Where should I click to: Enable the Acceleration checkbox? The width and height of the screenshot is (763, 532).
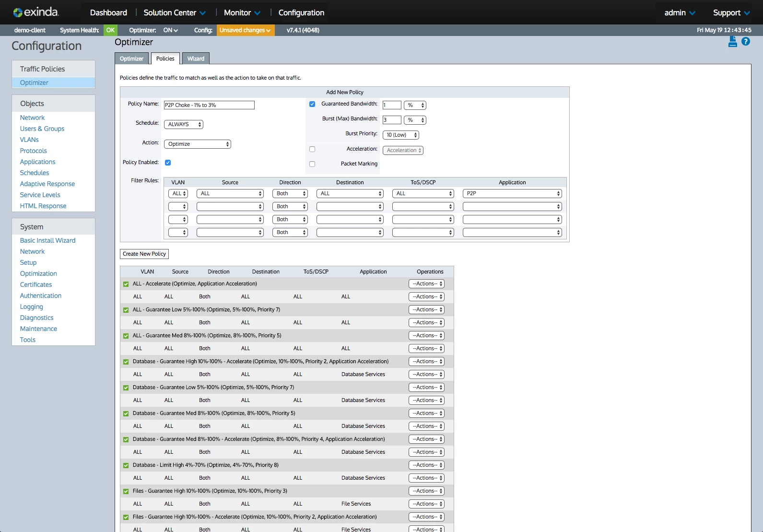(312, 149)
